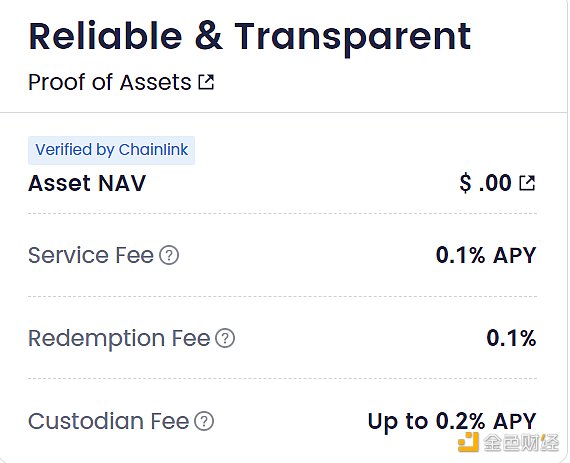This screenshot has width=570, height=463.
Task: Open the Proof of Assets link
Action: tap(110, 82)
